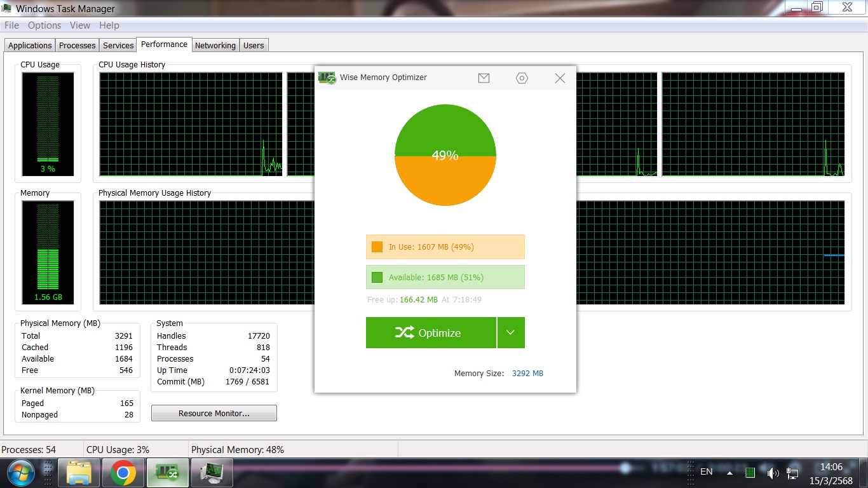Click Wise Memory Optimizer taskbar icon
This screenshot has height=488, width=868.
(168, 473)
